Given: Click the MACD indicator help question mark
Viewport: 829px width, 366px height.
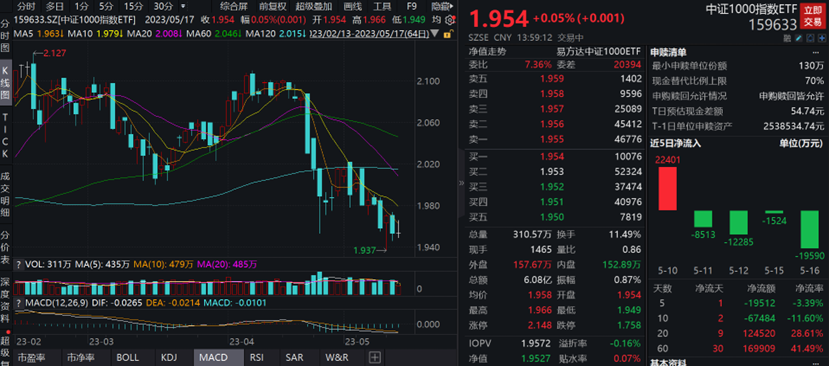Looking at the screenshot, I should click(x=19, y=303).
